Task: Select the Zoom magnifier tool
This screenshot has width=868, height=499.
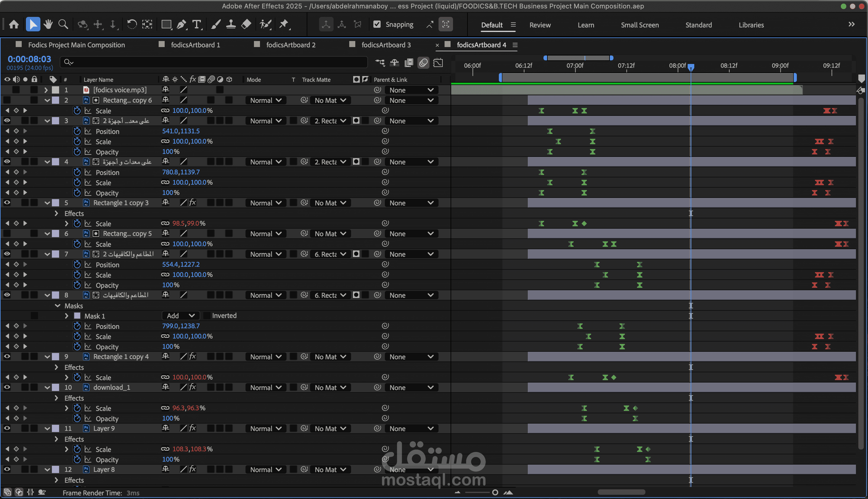Action: (63, 24)
